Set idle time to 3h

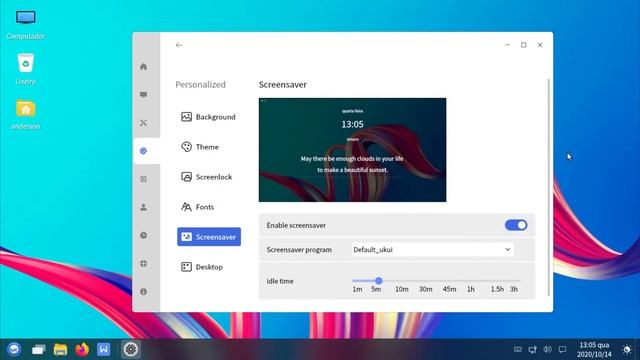point(514,289)
